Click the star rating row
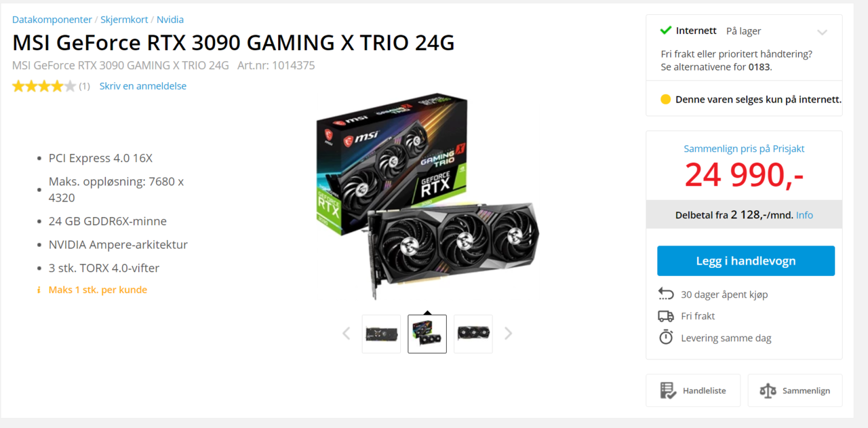 [44, 86]
